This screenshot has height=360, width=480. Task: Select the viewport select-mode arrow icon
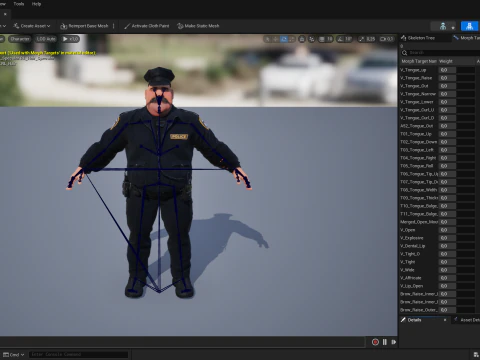[268, 39]
